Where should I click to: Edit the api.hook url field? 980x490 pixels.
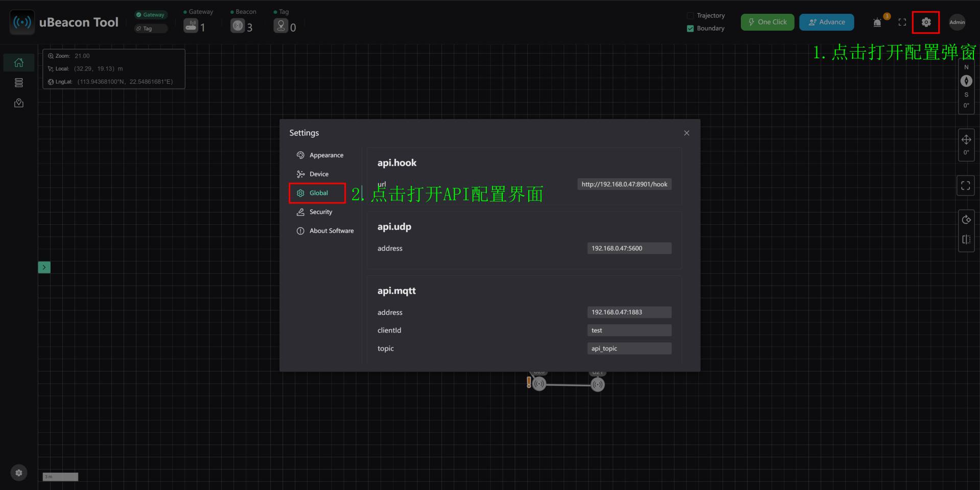click(x=624, y=184)
